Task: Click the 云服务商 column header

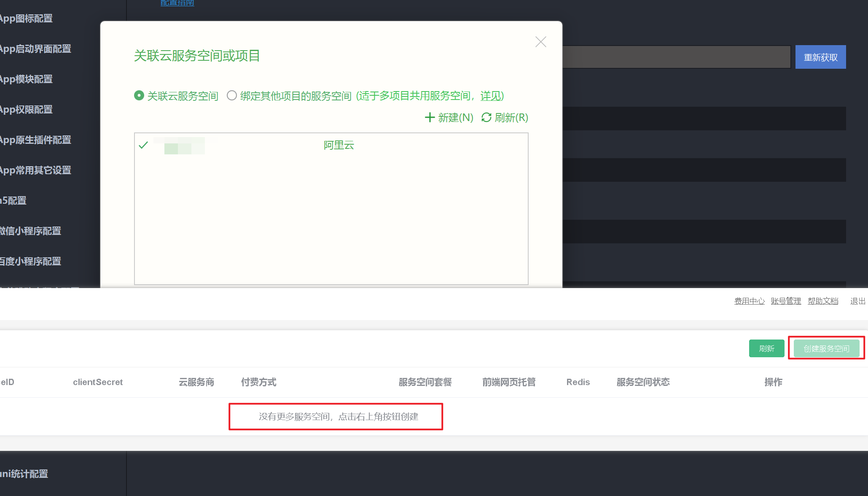Action: (196, 382)
